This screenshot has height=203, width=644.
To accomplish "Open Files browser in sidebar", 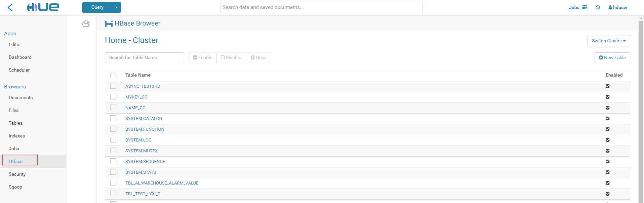I will coord(13,110).
